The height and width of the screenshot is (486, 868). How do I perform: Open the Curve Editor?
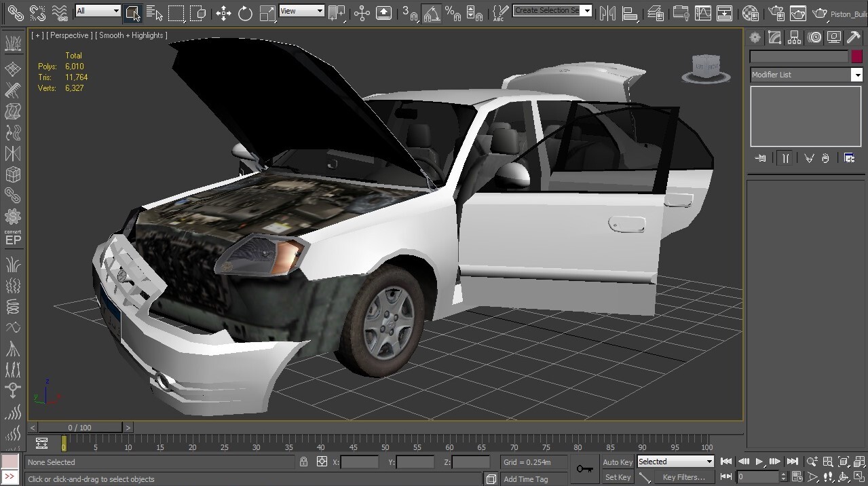click(702, 13)
